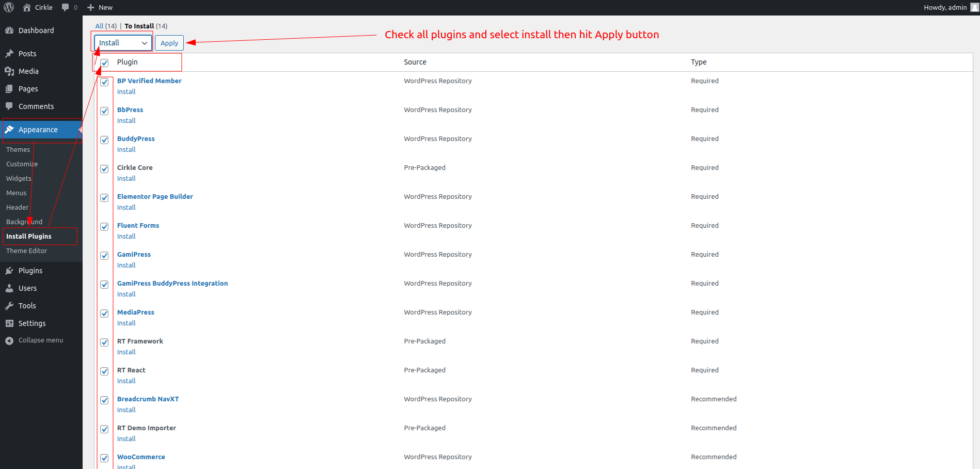
Task: Click the Appearance paintbrush icon
Action: (9, 130)
